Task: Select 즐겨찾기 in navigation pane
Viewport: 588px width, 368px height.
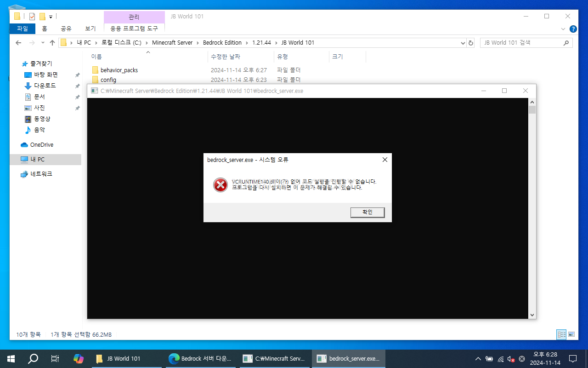Action: pyautogui.click(x=41, y=63)
